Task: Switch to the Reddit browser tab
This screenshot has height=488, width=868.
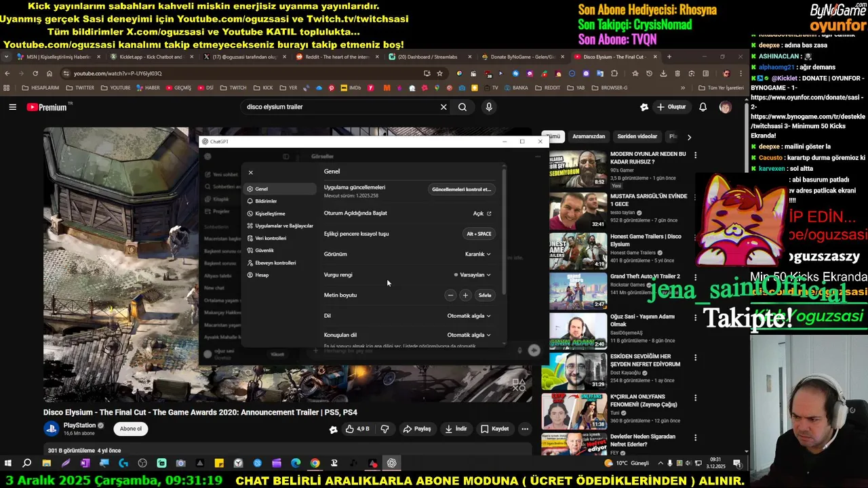Action: click(x=336, y=57)
